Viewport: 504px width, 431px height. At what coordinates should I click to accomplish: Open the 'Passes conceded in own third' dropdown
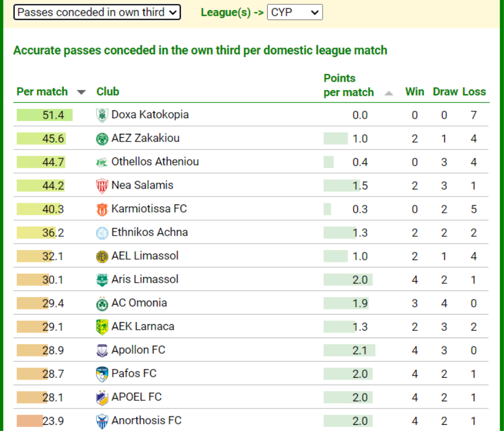97,12
